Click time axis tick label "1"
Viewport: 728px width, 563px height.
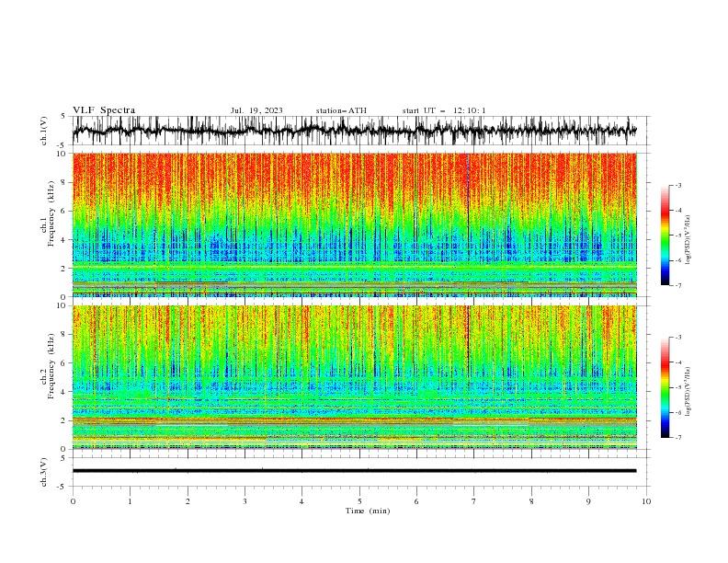coord(130,501)
